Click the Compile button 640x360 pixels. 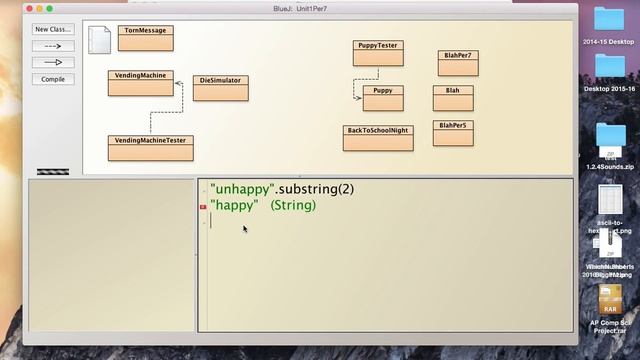[53, 79]
